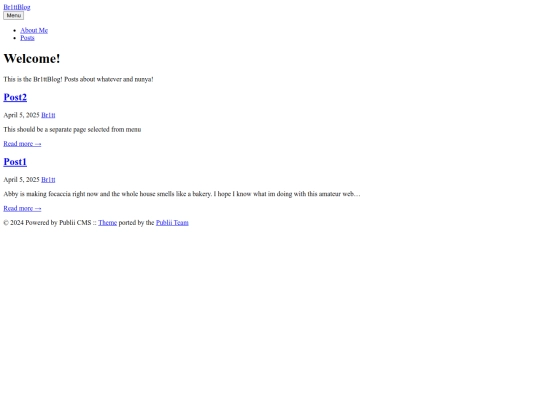Open the Theme link in footer
Image resolution: width=540 pixels, height=405 pixels.
pyautogui.click(x=107, y=223)
